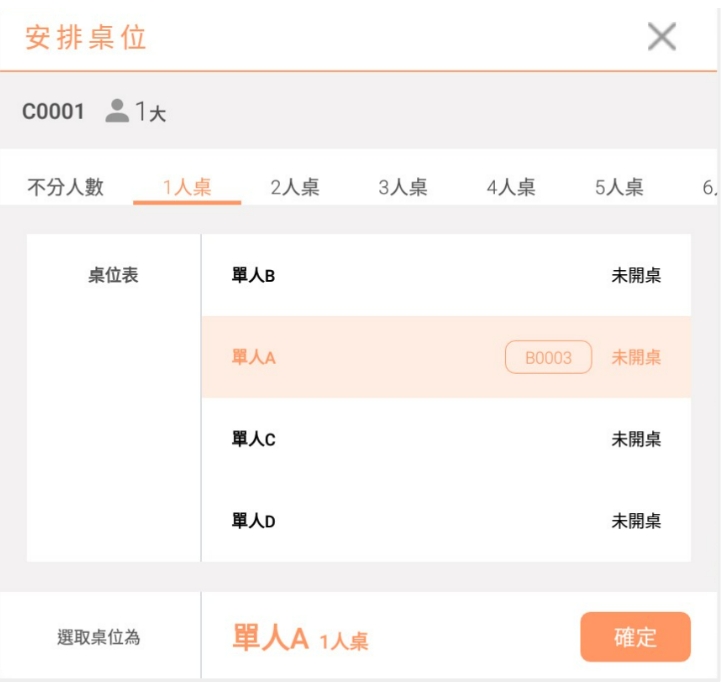Click the B0003 order tag

(x=548, y=358)
